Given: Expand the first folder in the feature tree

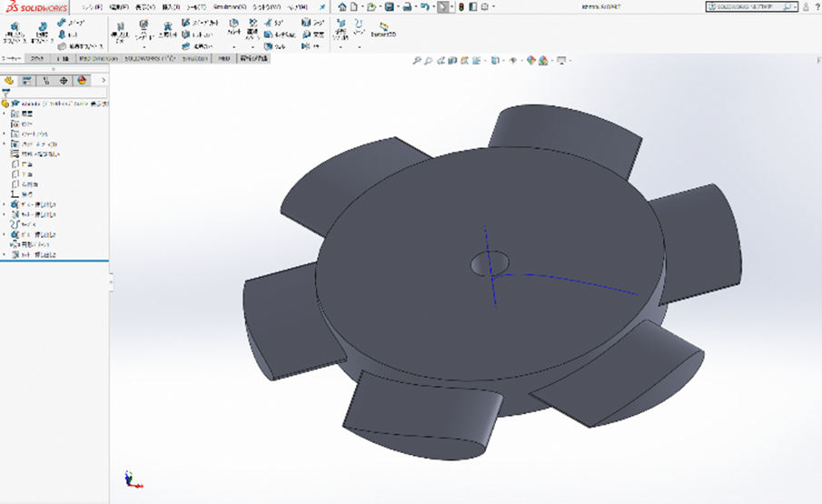Looking at the screenshot, I should coord(5,114).
